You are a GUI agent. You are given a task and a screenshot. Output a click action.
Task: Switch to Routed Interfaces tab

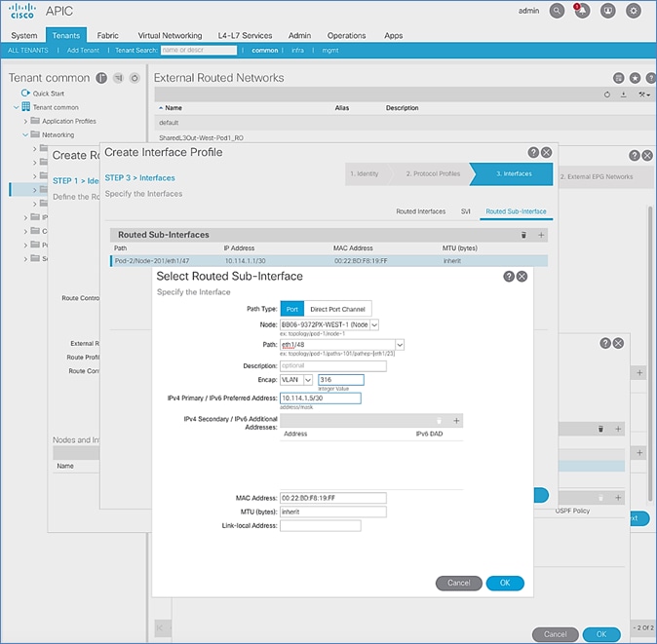(421, 211)
